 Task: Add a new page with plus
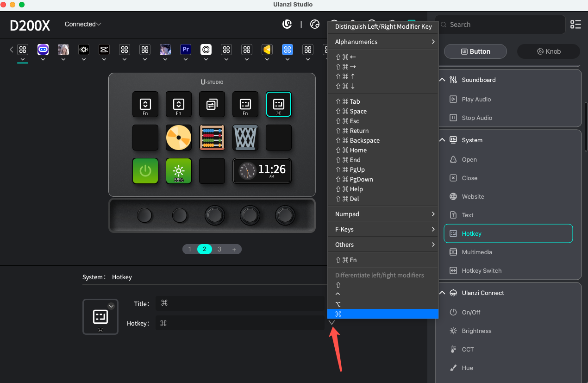pos(234,249)
